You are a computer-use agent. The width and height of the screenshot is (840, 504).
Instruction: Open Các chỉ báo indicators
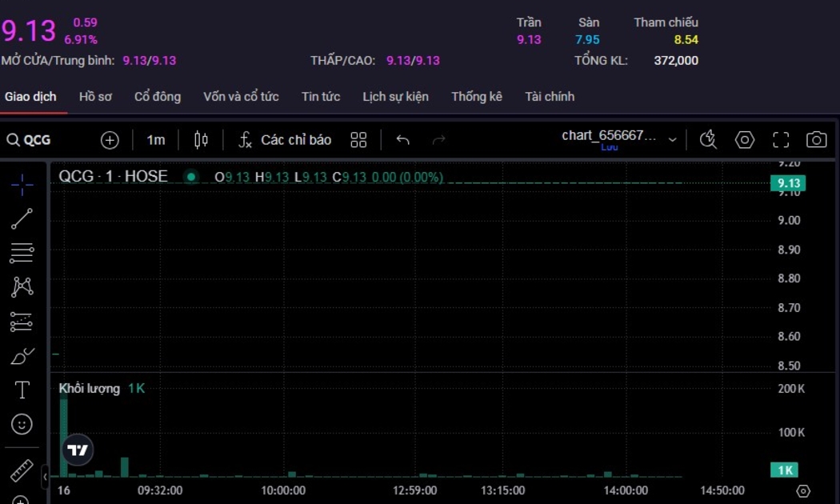pos(285,140)
